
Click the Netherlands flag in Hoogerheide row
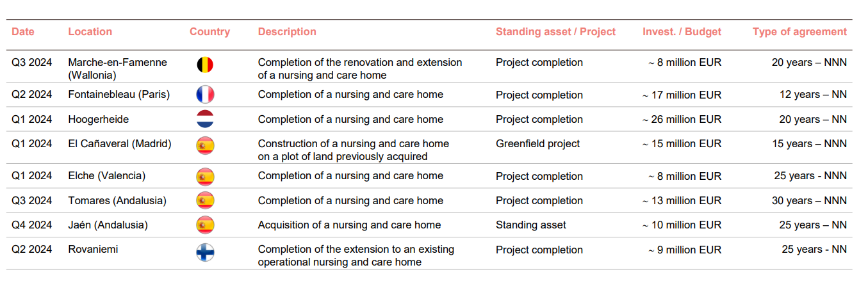click(205, 119)
